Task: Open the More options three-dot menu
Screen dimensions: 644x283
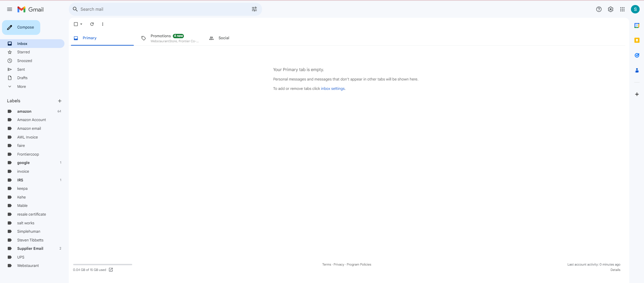Action: coord(103,24)
